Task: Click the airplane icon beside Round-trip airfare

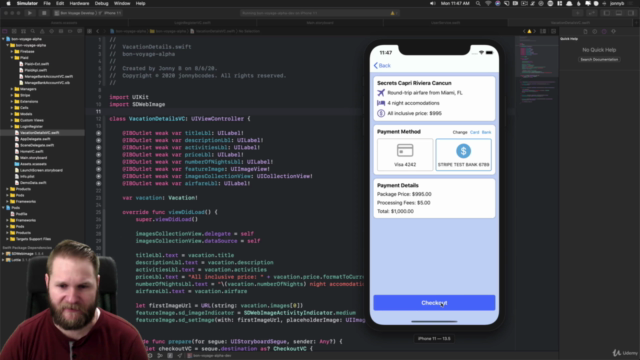Action: point(381,93)
